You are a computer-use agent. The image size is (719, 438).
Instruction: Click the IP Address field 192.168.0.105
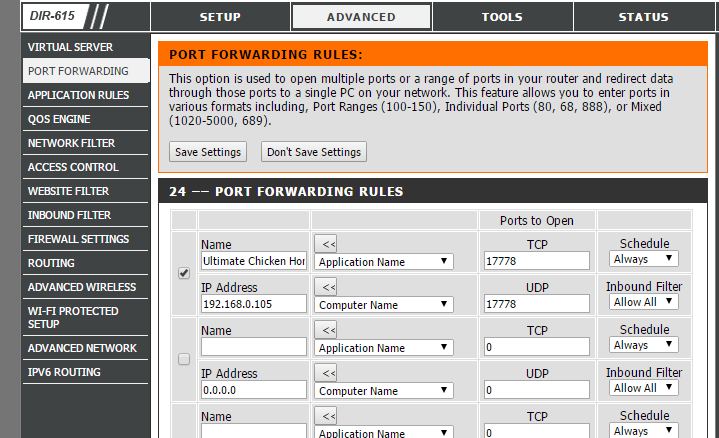(x=254, y=304)
